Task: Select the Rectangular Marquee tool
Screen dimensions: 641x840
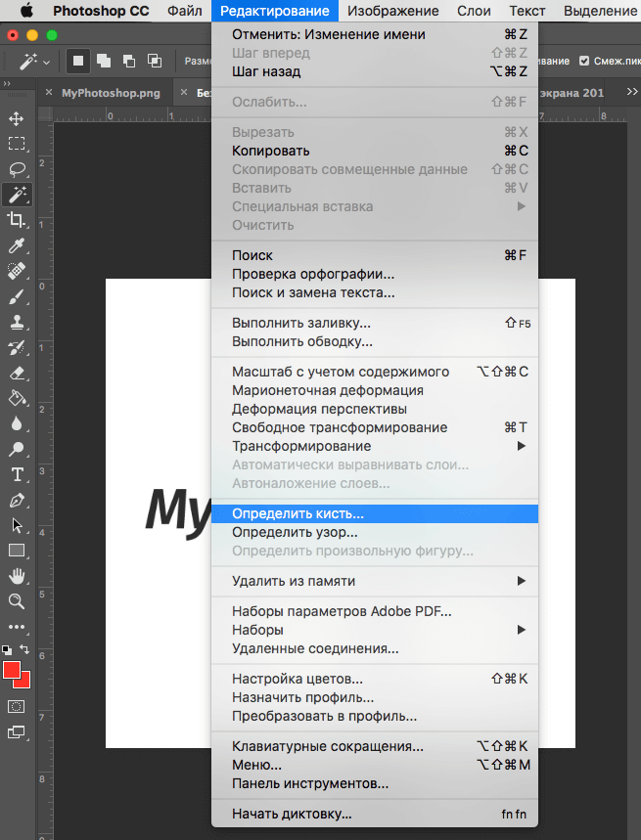Action: point(16,144)
